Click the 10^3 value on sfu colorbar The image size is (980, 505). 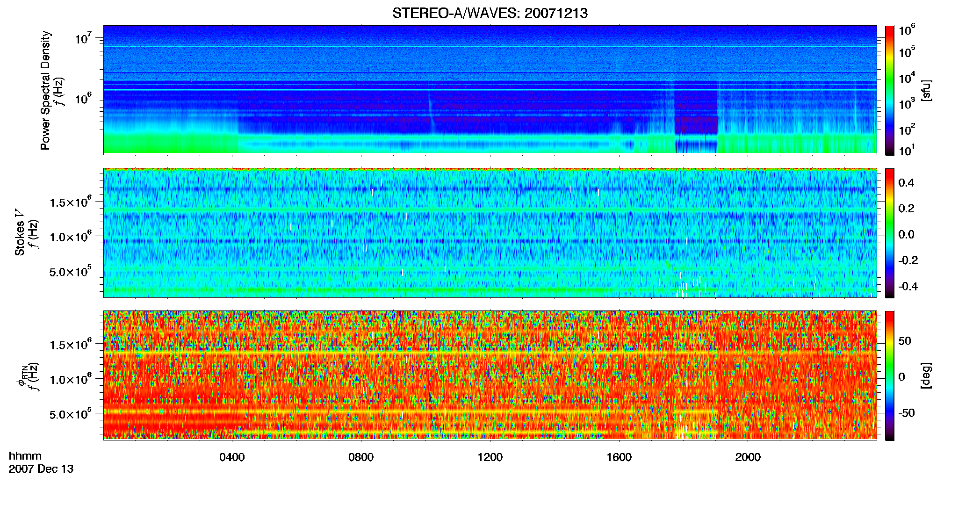coord(907,103)
